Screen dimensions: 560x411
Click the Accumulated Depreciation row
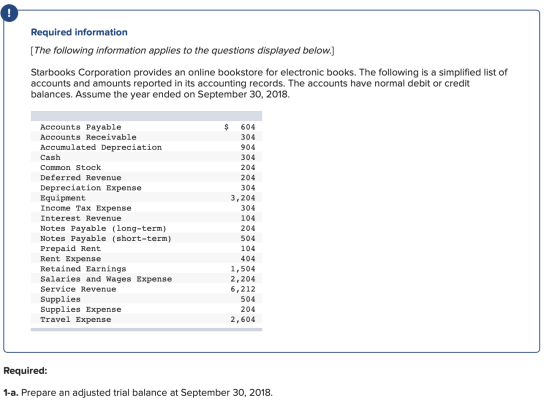[x=146, y=147]
